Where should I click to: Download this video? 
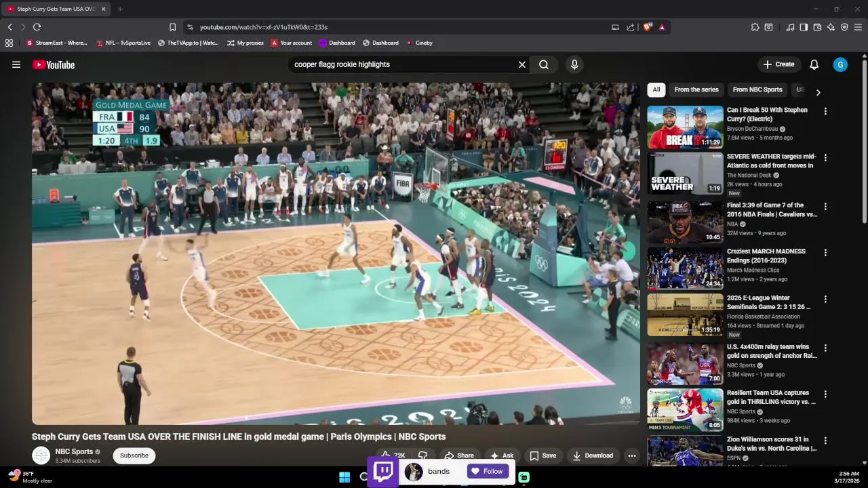coord(593,455)
